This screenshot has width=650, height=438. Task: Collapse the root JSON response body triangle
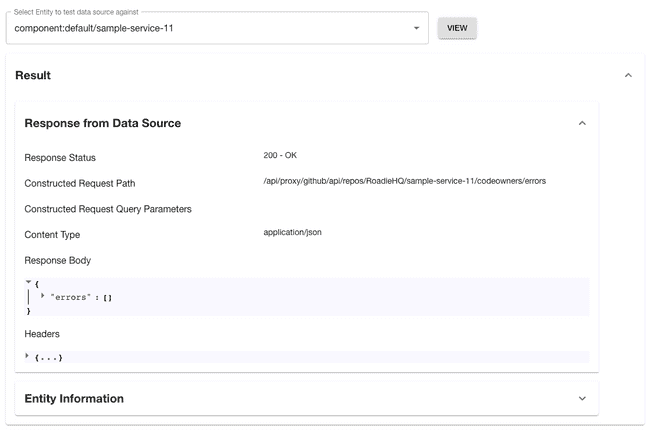(28, 282)
